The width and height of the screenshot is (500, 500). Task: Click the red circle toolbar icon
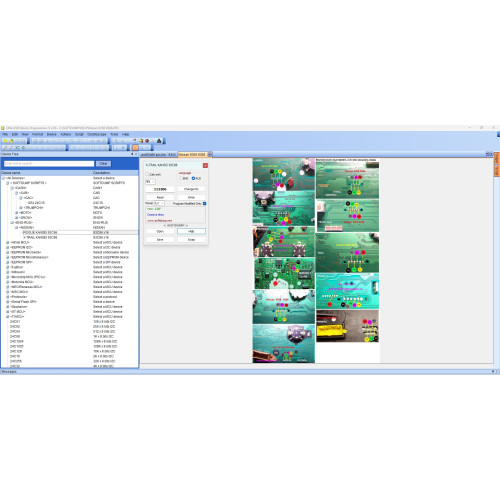click(147, 141)
